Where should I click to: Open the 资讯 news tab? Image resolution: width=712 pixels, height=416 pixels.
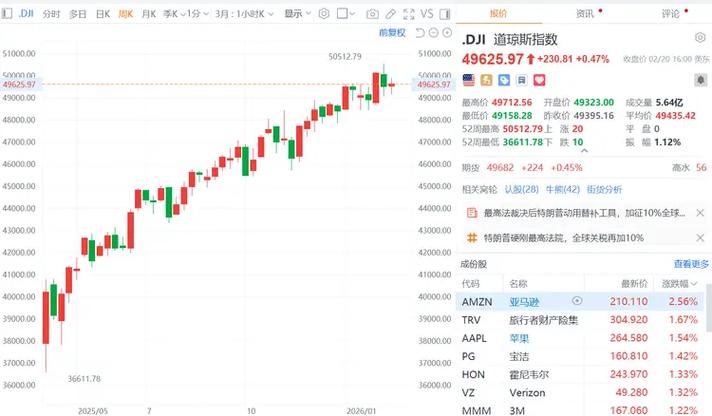pyautogui.click(x=584, y=14)
